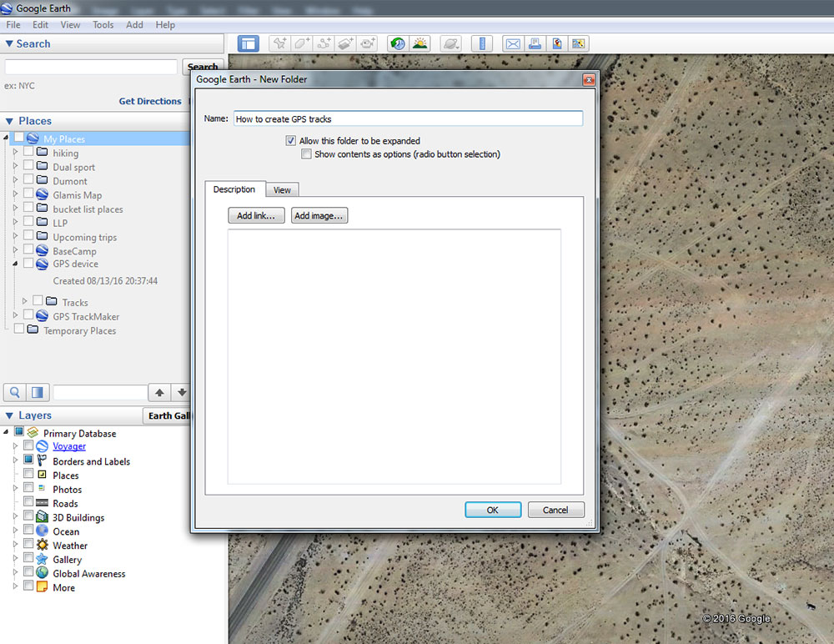Click the move up arrow button

click(x=159, y=392)
